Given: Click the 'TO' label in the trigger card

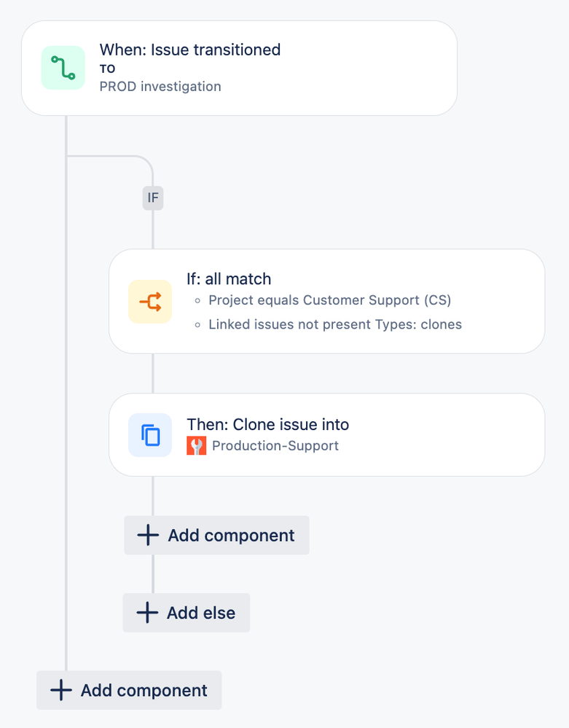Looking at the screenshot, I should (107, 69).
